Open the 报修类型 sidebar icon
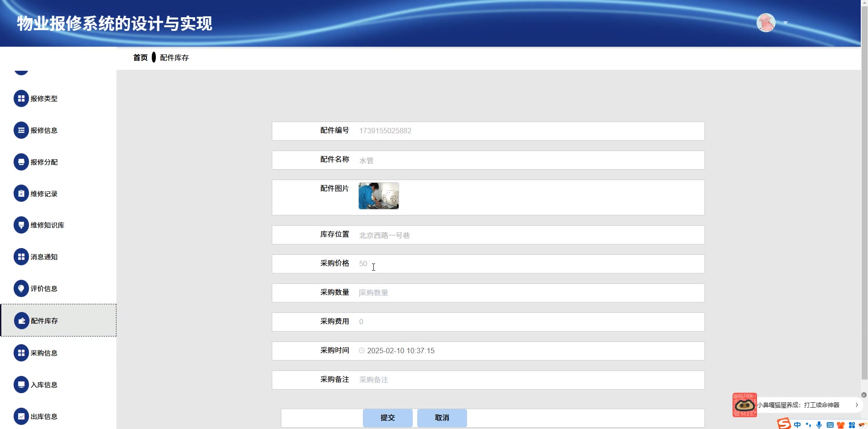Image resolution: width=868 pixels, height=429 pixels. coord(21,98)
